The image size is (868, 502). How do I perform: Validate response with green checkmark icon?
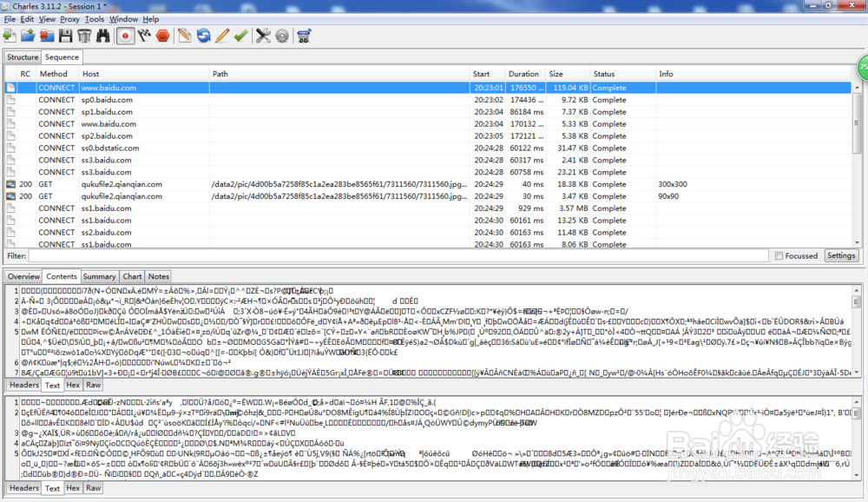click(x=240, y=36)
